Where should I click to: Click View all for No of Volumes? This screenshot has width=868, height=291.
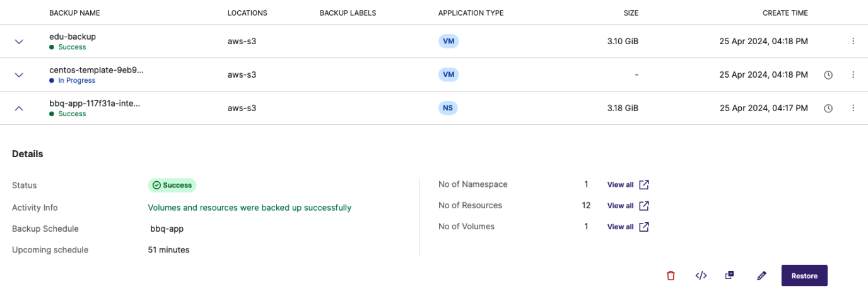click(x=620, y=227)
